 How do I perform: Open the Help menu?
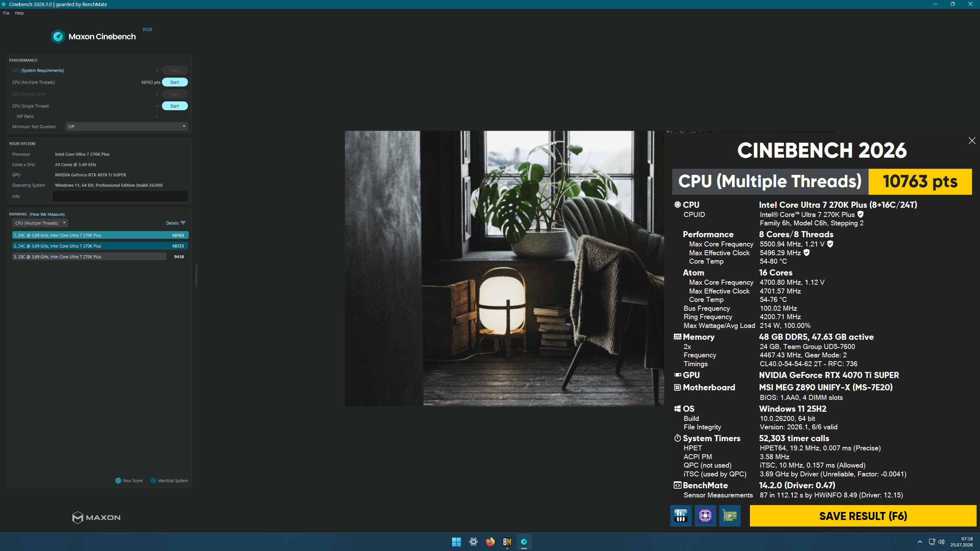pos(19,13)
